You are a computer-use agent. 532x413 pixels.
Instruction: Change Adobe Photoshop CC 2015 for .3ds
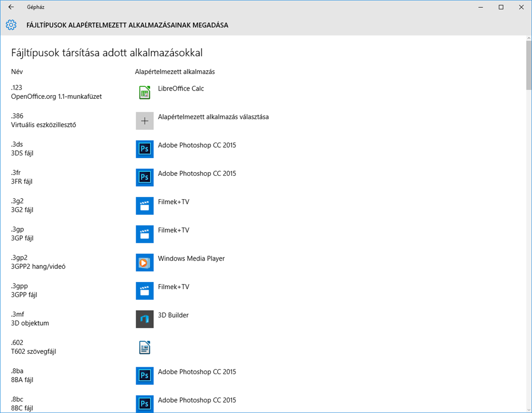coord(197,145)
